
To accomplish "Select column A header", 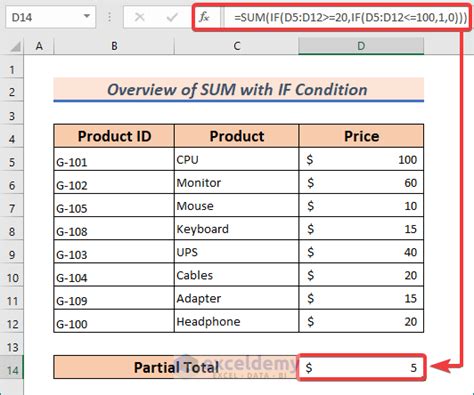I will click(x=39, y=46).
